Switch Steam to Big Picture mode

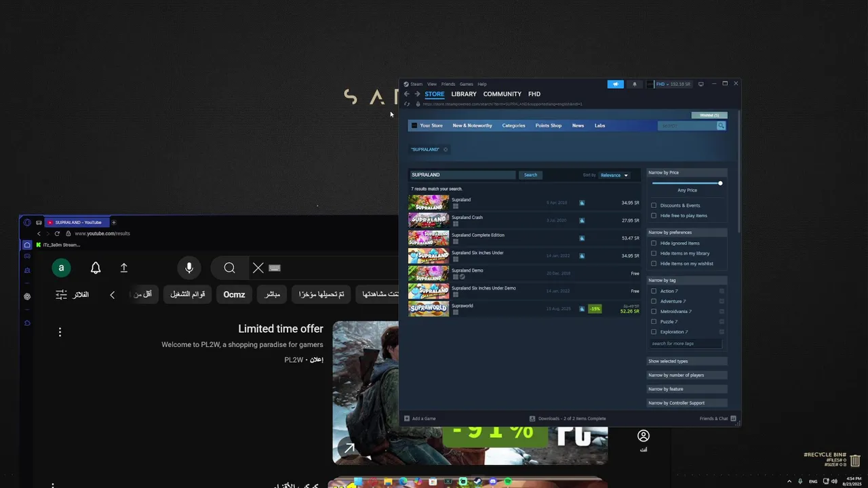tap(701, 84)
